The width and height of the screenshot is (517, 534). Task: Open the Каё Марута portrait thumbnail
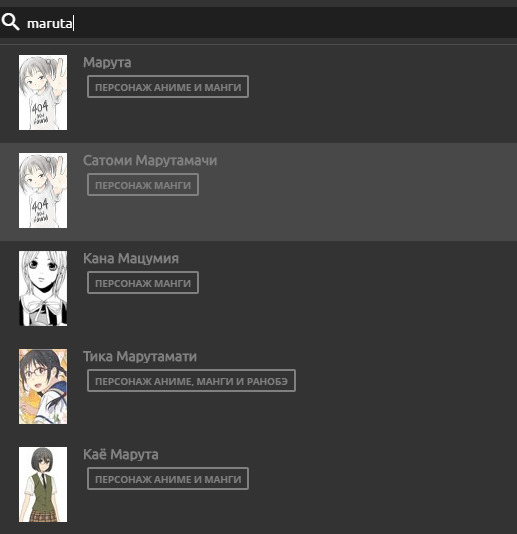pyautogui.click(x=43, y=484)
